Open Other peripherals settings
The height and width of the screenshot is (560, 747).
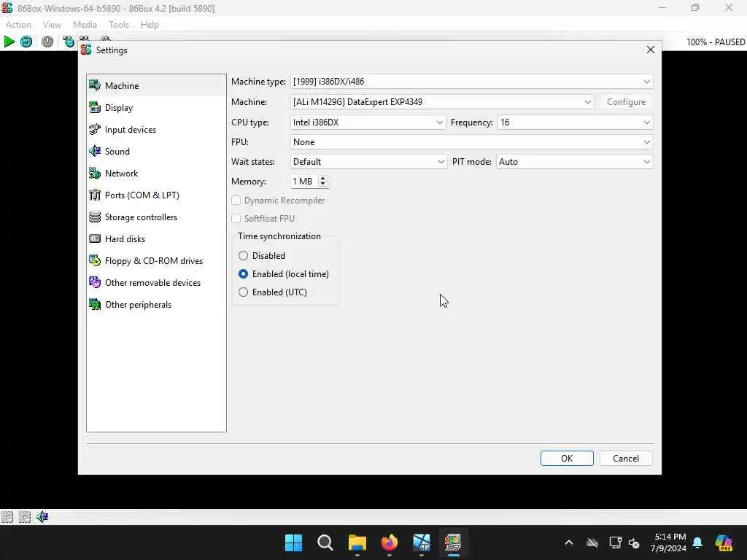pos(156,305)
